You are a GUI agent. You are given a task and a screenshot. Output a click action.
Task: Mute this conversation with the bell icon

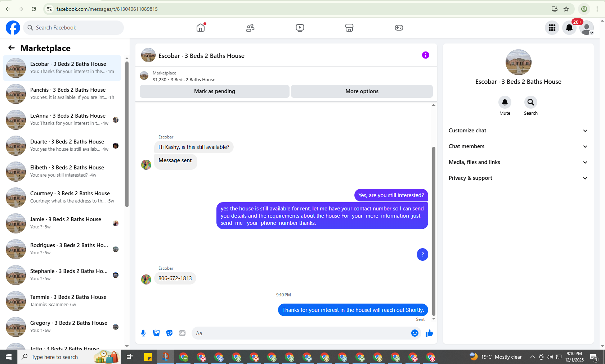click(x=505, y=103)
